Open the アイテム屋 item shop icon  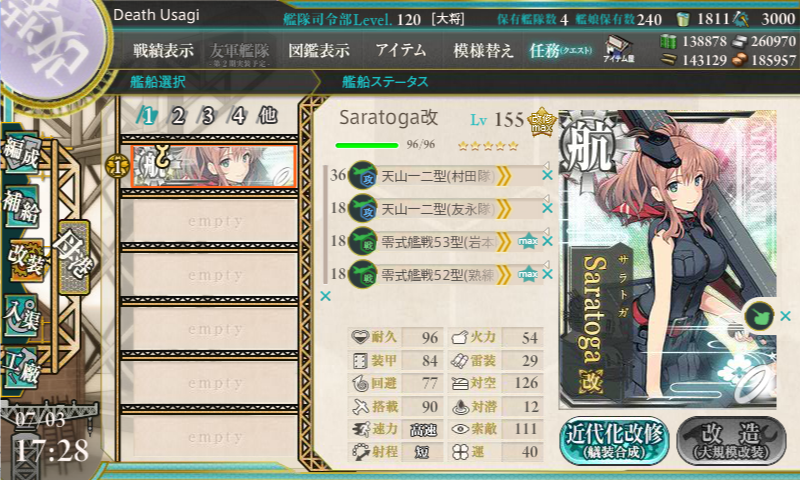618,50
